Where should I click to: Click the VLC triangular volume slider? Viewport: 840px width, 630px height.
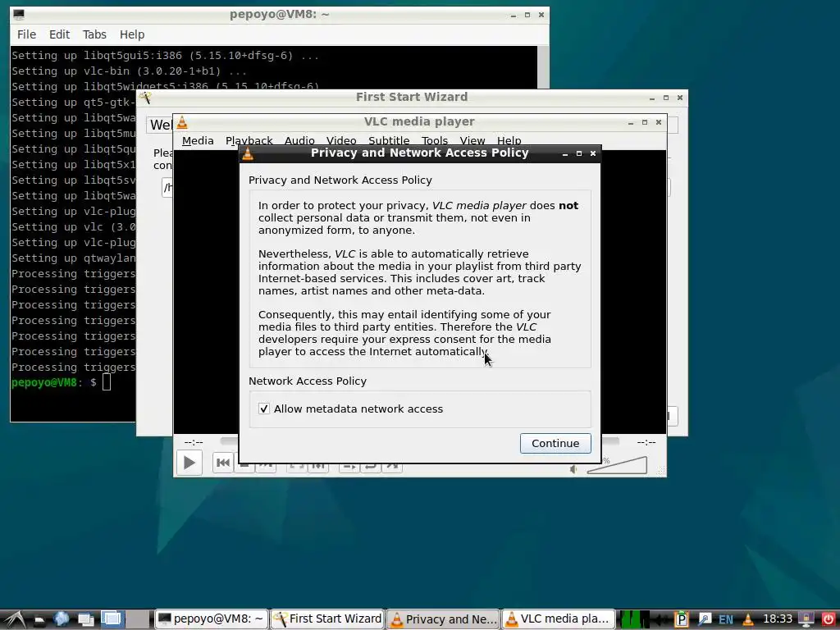point(617,465)
